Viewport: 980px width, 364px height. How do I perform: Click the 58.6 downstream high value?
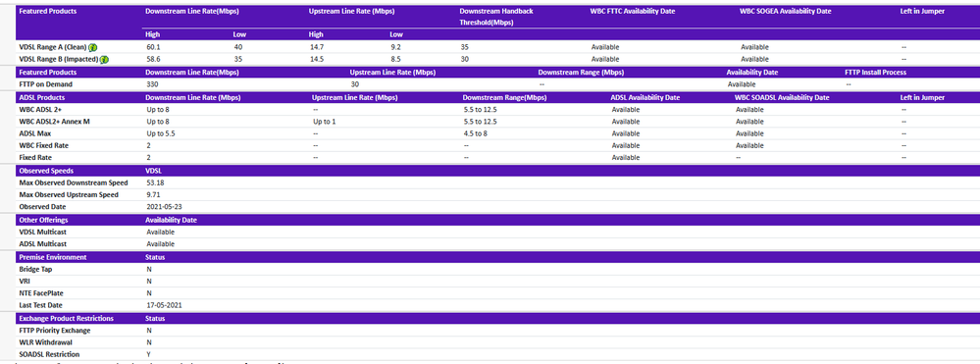pos(152,60)
